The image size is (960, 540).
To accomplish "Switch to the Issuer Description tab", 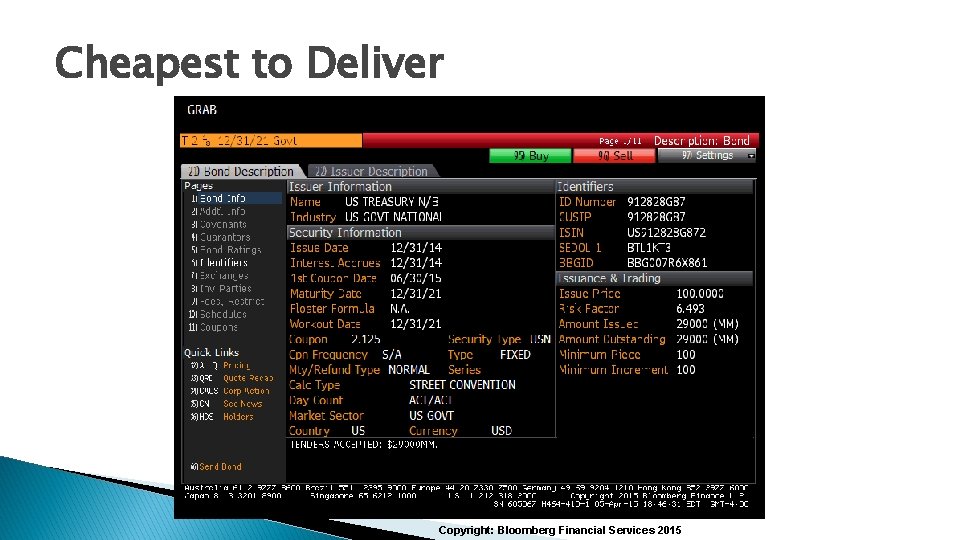I will click(371, 171).
